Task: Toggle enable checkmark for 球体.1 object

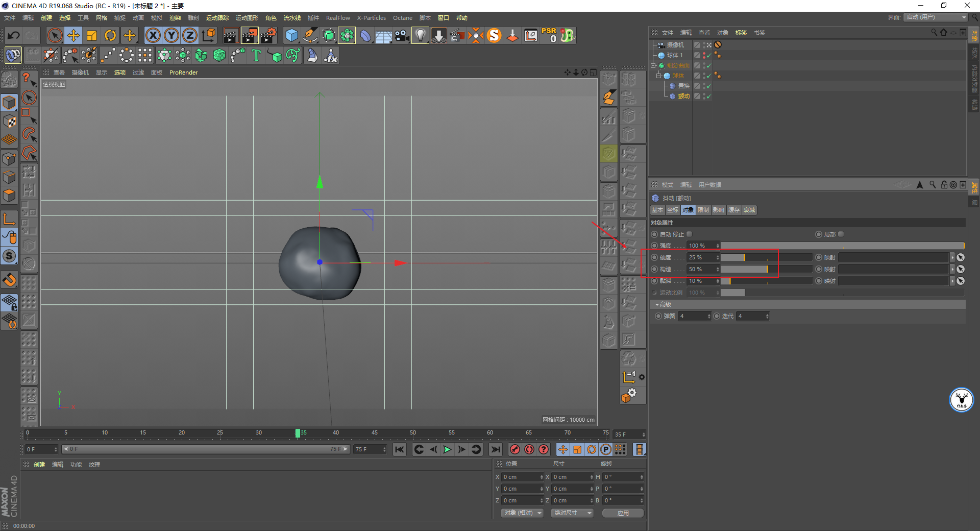Action: pos(708,56)
